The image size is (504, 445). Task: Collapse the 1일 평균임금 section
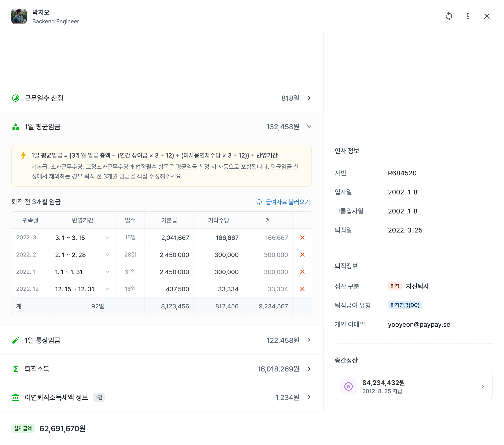(x=309, y=127)
